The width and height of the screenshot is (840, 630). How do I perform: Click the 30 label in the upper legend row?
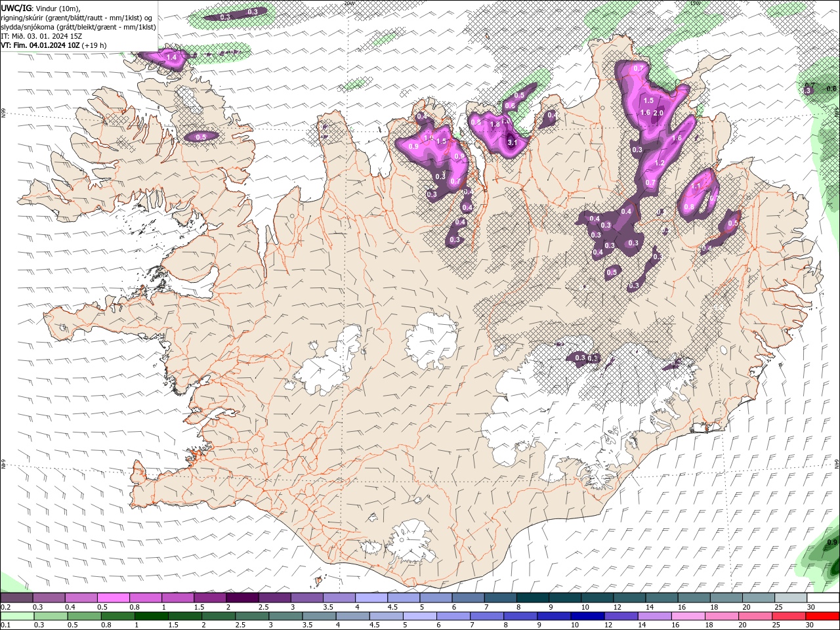[810, 607]
